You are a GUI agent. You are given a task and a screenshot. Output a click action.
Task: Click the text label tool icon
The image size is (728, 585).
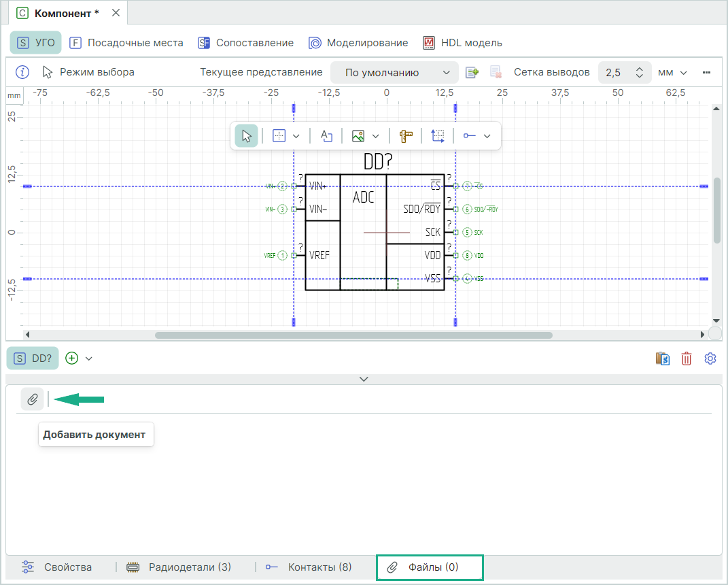coord(326,136)
